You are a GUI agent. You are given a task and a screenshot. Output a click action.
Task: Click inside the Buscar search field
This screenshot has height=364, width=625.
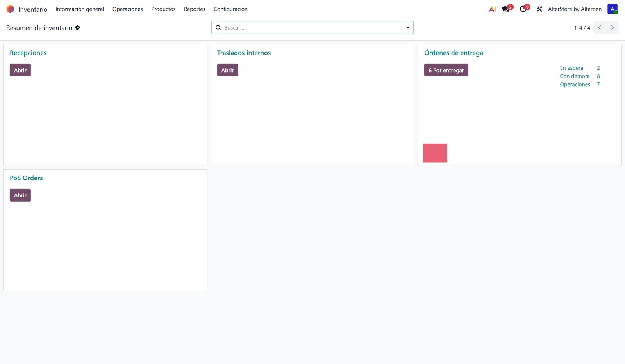tap(312, 28)
